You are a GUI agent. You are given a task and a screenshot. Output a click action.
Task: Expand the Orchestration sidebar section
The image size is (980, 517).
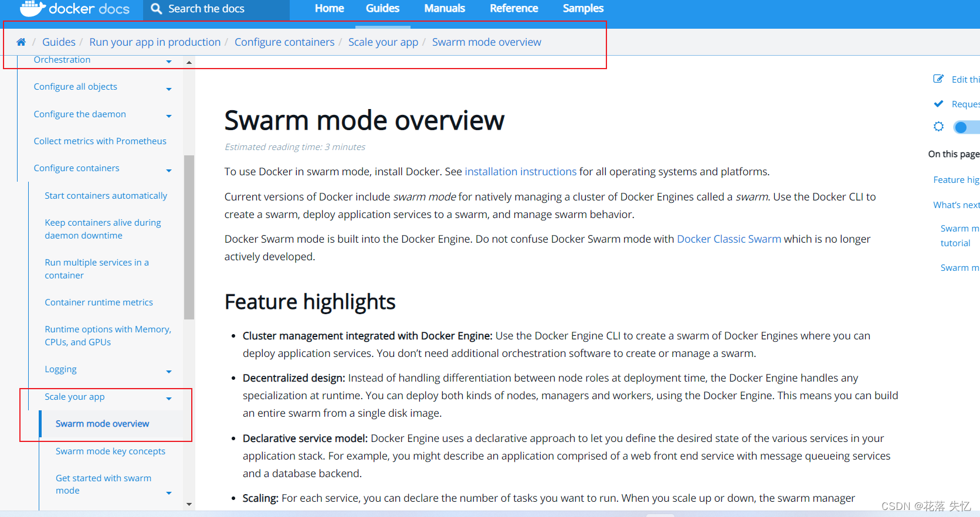pos(169,62)
